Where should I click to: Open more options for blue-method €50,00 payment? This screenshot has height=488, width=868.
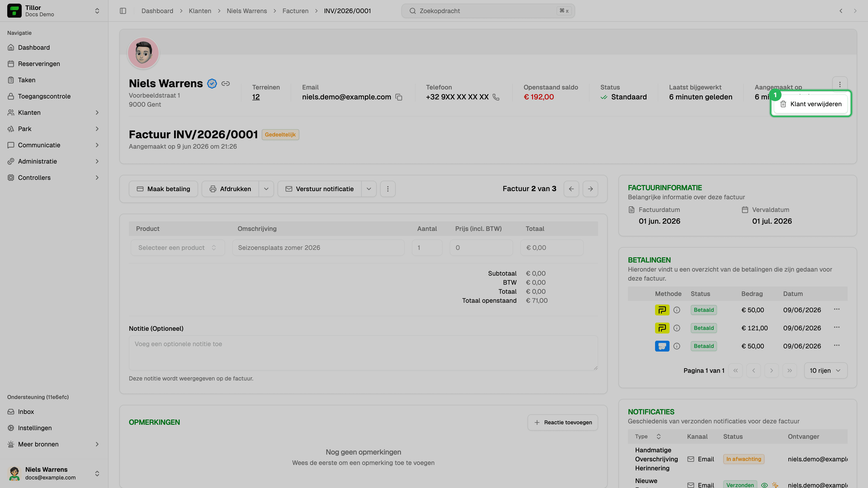click(837, 345)
